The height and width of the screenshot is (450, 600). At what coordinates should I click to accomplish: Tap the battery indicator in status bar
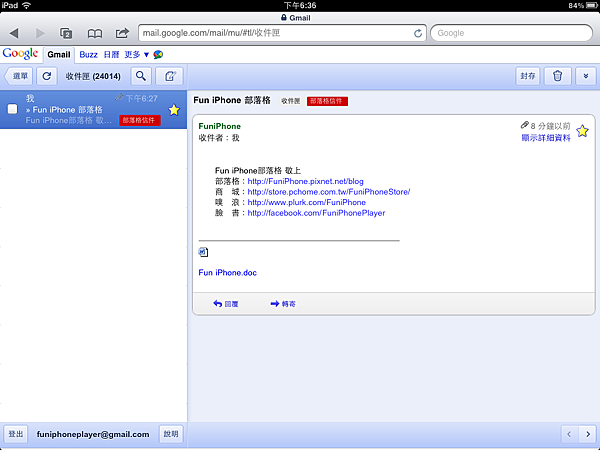point(591,5)
